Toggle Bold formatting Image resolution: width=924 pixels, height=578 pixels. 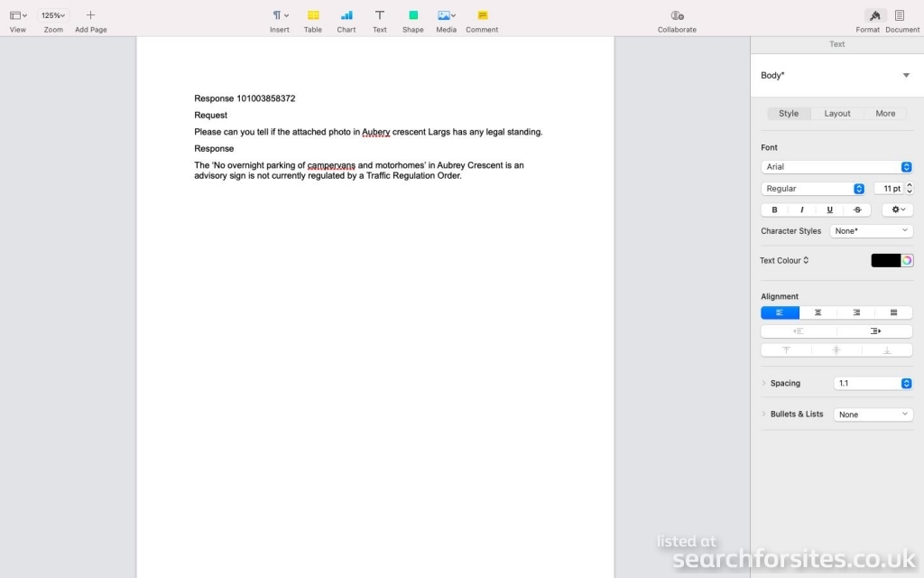tap(774, 210)
